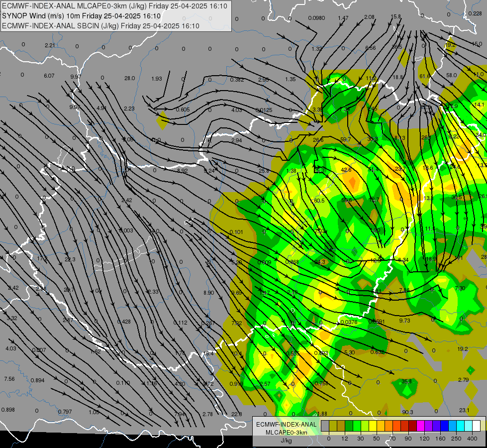The image size is (487, 448).
Task: Click the map value '59.7'
Action: (345, 139)
